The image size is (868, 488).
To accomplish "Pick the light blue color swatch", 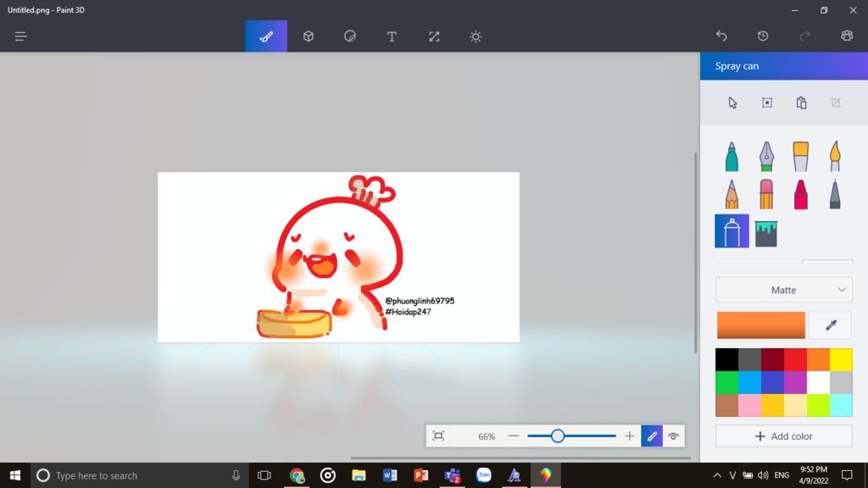I will click(749, 382).
